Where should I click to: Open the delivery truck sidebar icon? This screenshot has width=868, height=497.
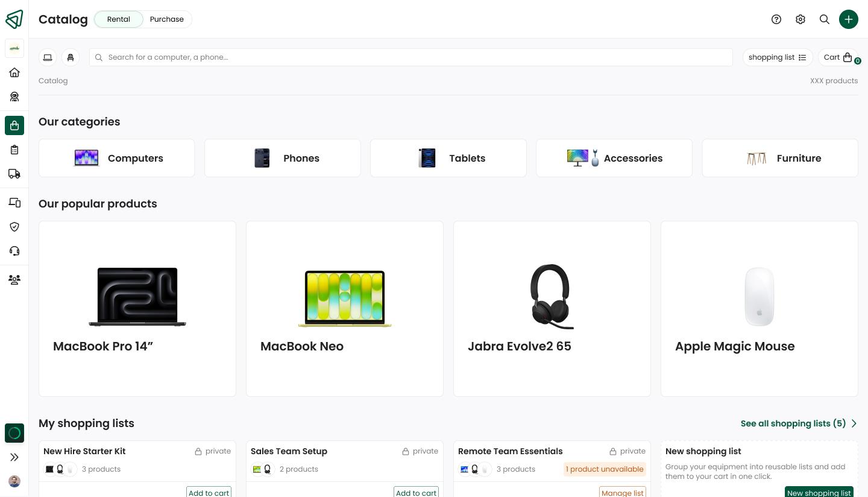(14, 174)
